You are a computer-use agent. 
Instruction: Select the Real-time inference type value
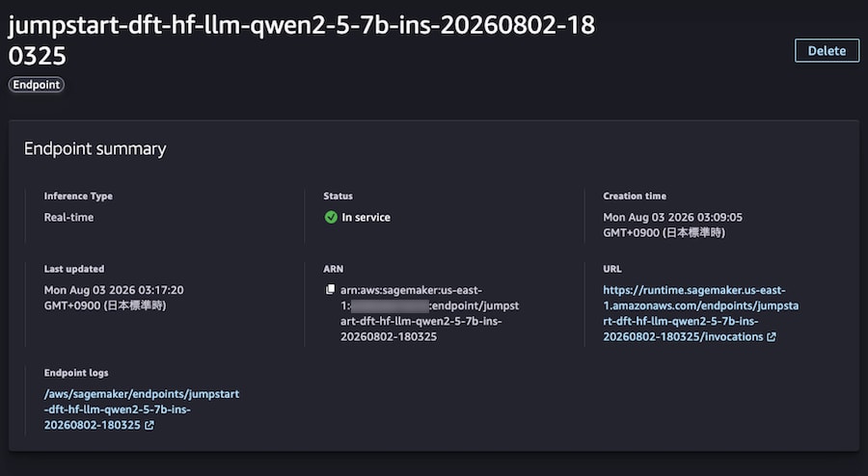click(x=68, y=217)
